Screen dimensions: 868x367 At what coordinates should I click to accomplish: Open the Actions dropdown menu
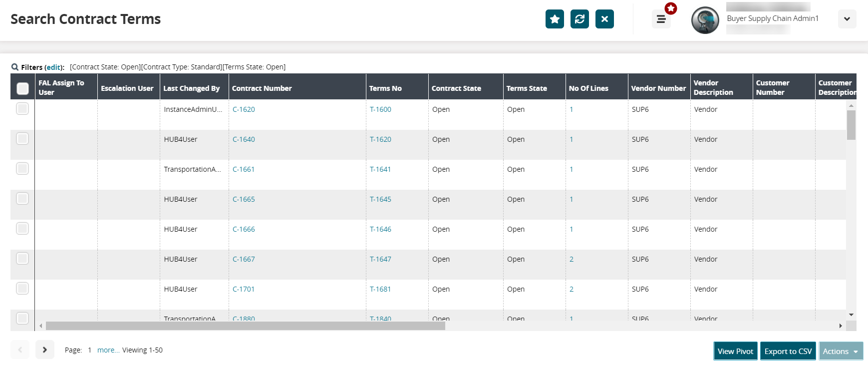[x=841, y=351]
